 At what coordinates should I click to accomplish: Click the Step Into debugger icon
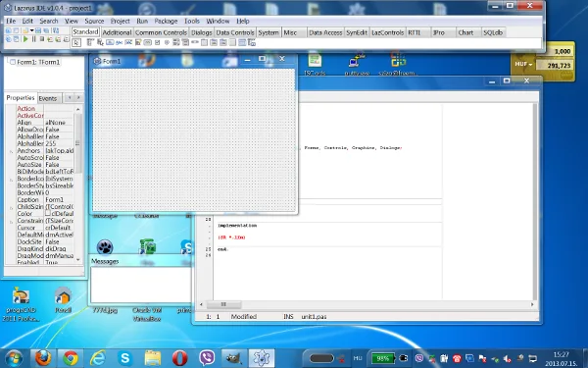click(50, 39)
